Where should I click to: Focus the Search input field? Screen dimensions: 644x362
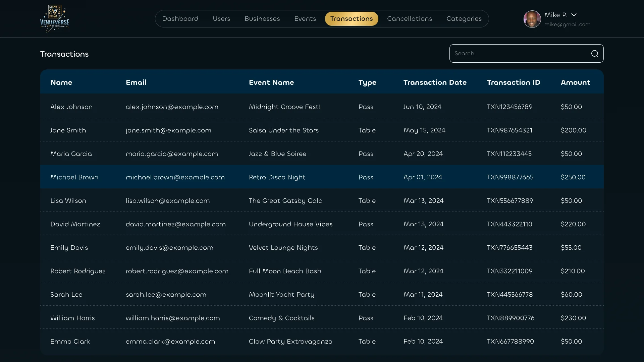tap(526, 54)
